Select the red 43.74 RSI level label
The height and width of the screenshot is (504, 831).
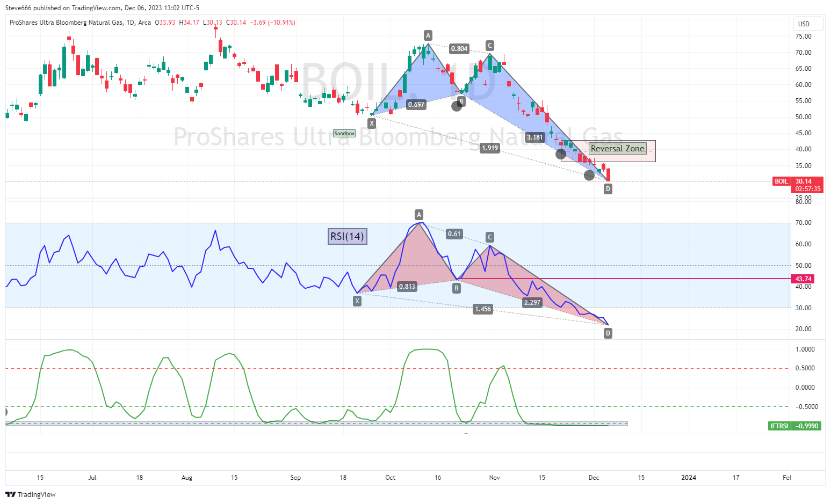(804, 279)
